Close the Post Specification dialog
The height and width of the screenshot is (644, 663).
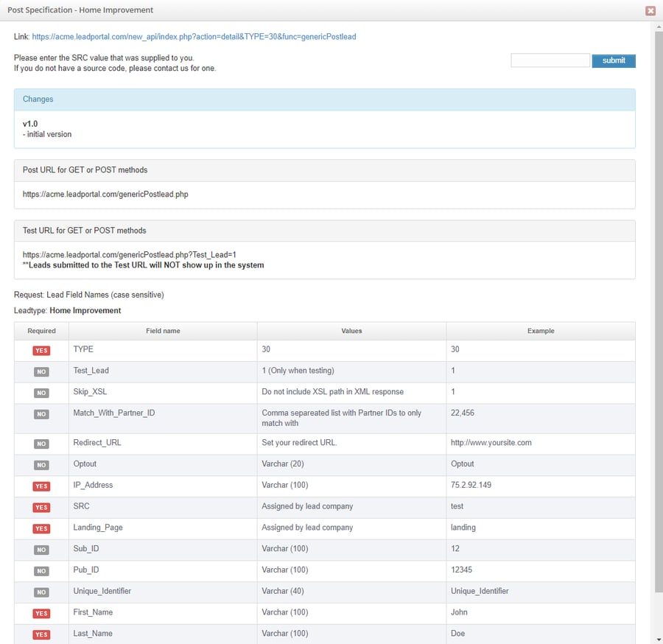[x=651, y=10]
